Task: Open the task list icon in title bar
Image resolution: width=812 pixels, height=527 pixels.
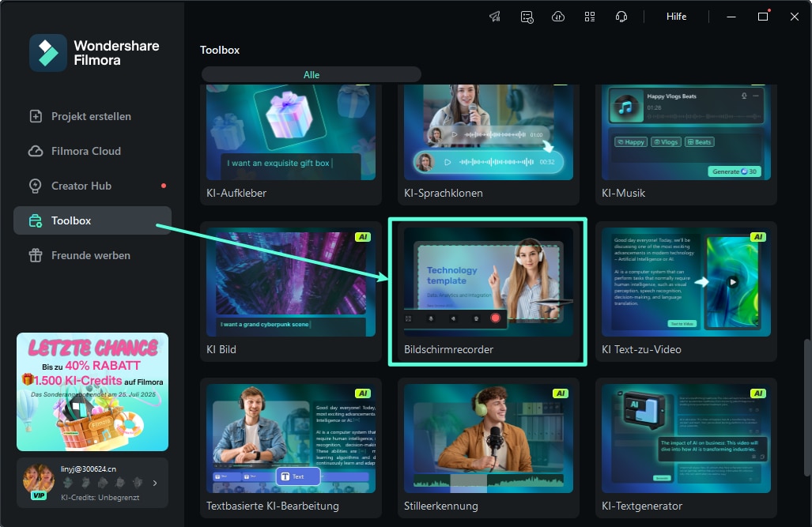Action: (x=527, y=17)
